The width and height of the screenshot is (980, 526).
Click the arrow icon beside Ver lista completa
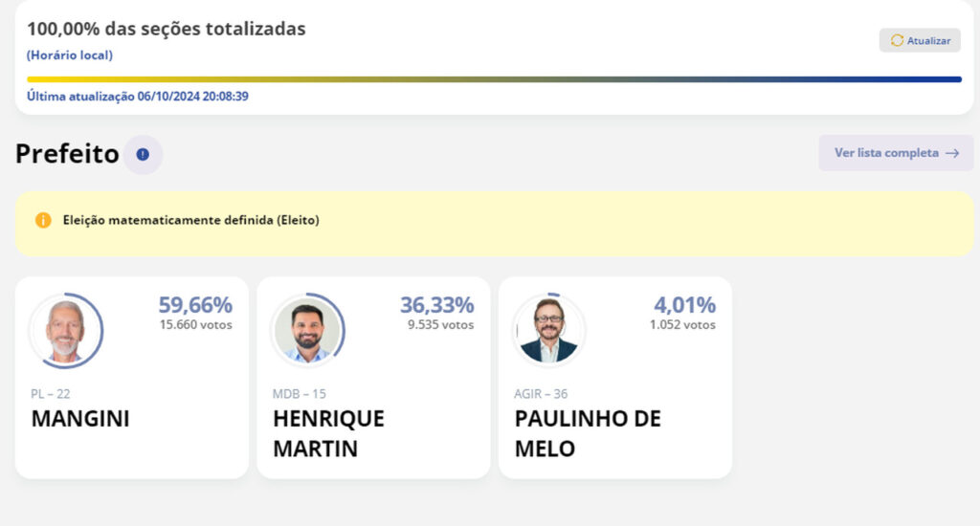(952, 153)
